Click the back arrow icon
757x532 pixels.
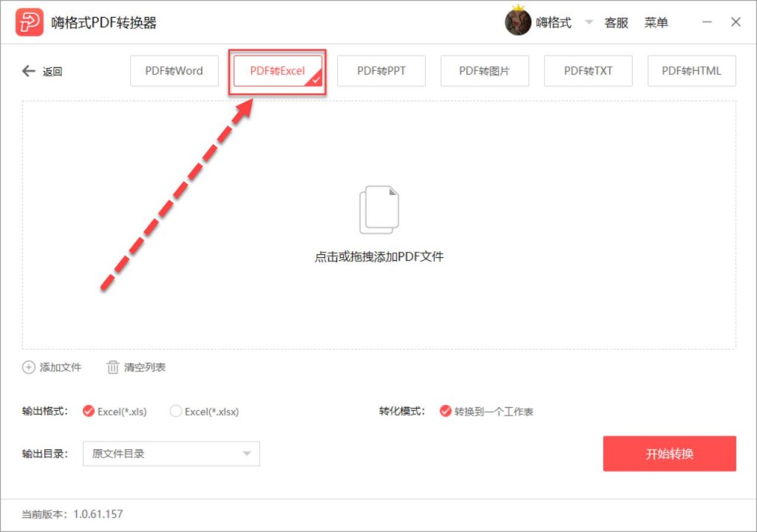(x=29, y=72)
